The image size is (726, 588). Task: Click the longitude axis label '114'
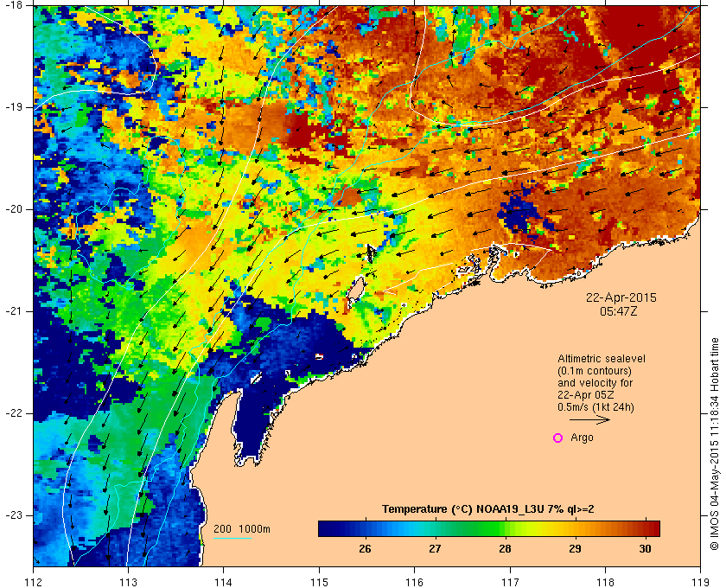(x=224, y=582)
